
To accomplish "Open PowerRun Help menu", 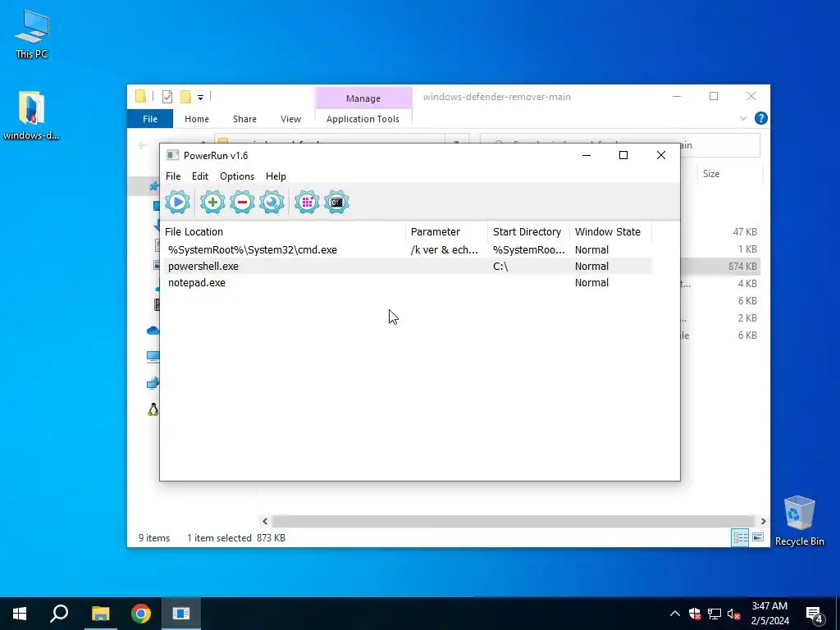I will pyautogui.click(x=276, y=176).
